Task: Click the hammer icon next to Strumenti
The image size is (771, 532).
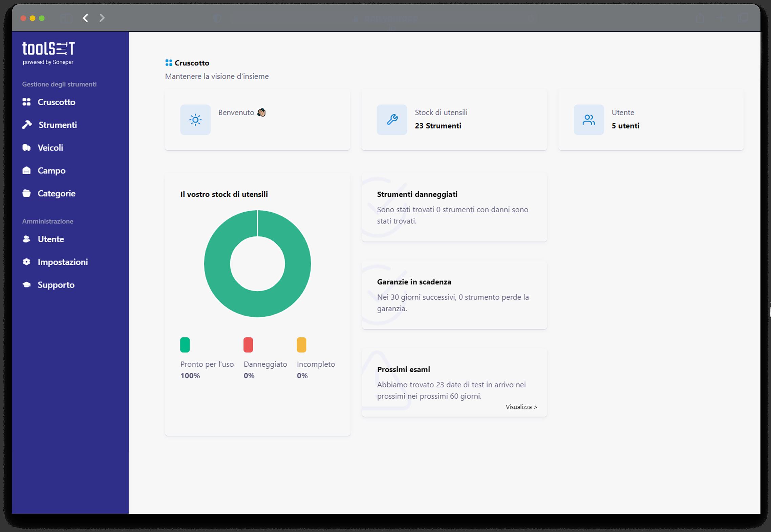Action: 27,125
